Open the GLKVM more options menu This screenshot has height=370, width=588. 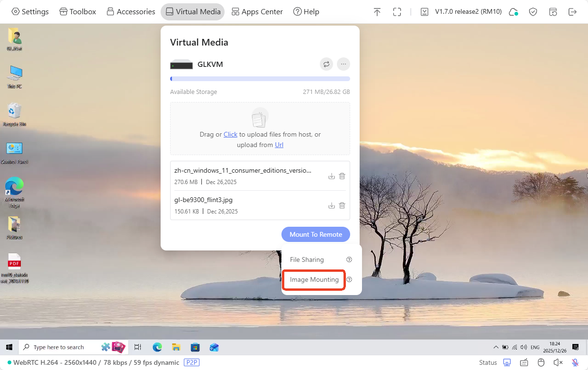[344, 64]
